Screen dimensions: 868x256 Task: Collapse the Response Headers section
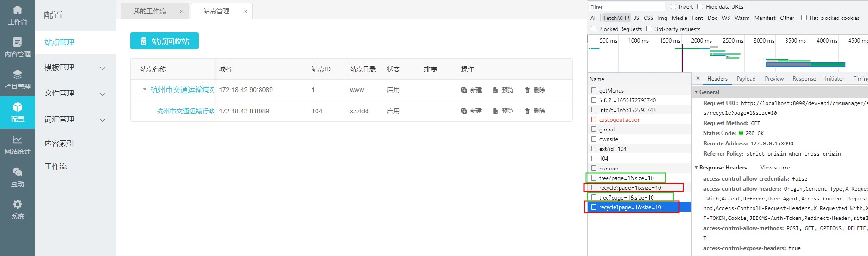[696, 168]
